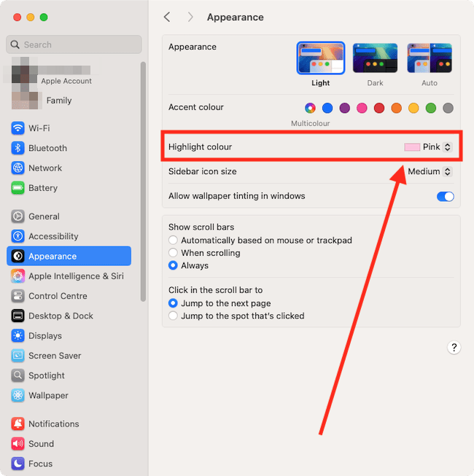Click the Search field in sidebar

(74, 44)
